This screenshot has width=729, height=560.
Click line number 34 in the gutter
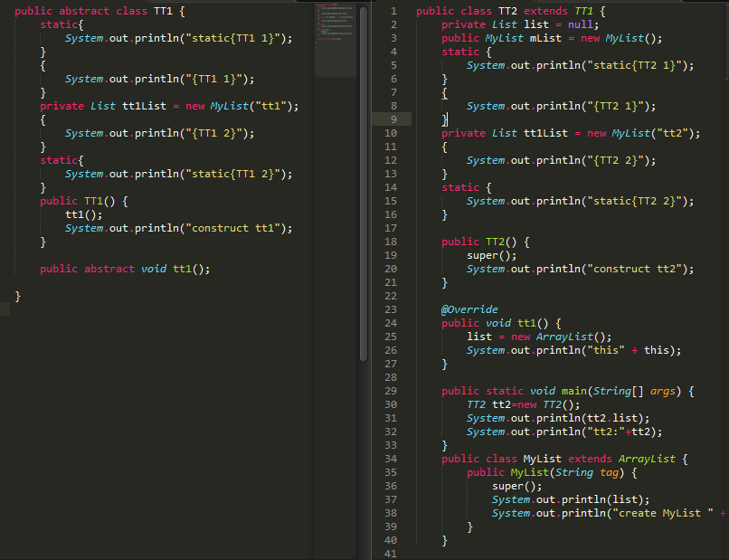pos(391,459)
